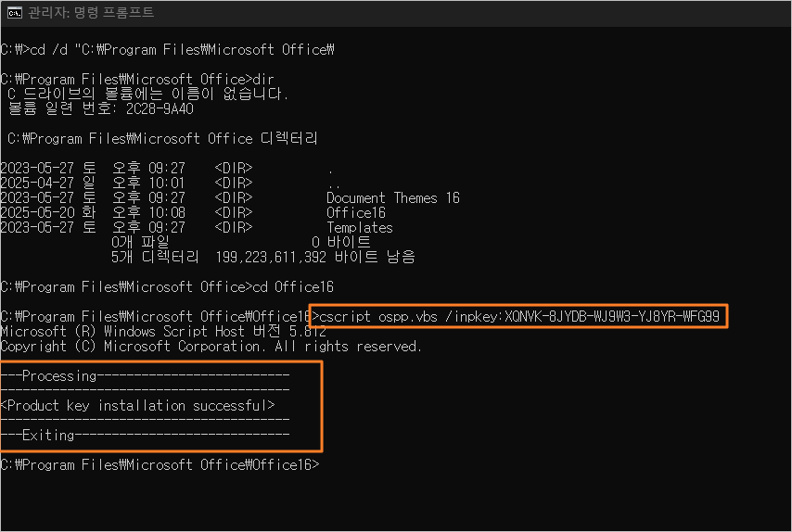Click the Document Themes 16 directory entry

coord(393,197)
